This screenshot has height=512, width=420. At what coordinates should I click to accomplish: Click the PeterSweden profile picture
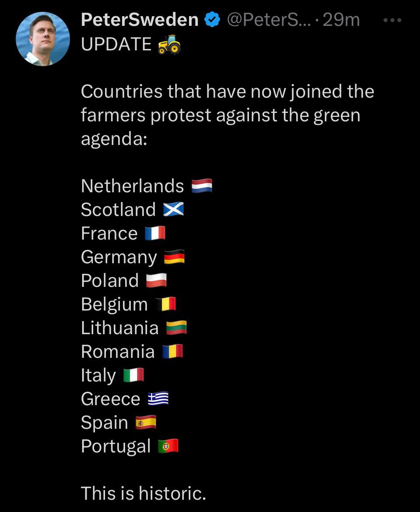(x=43, y=39)
